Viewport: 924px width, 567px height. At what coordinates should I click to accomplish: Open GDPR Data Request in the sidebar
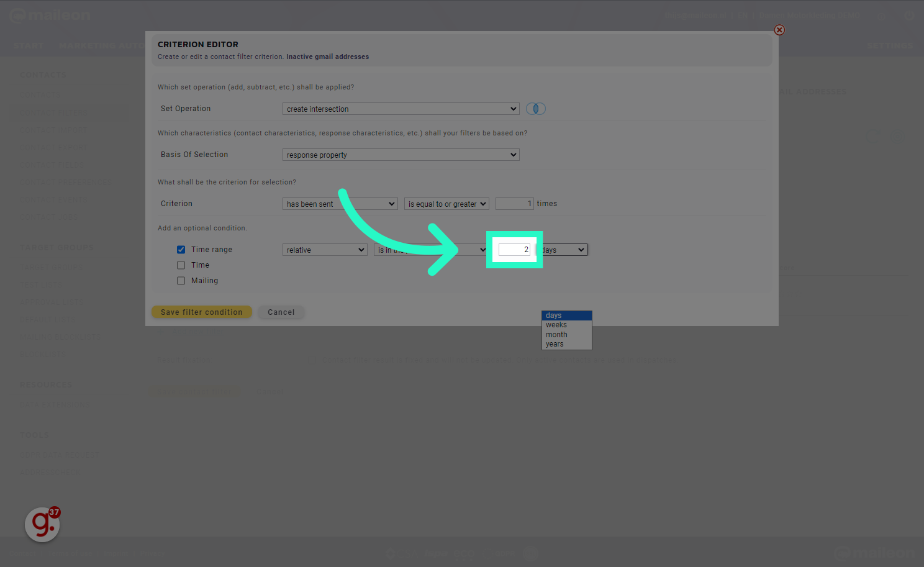pyautogui.click(x=59, y=455)
